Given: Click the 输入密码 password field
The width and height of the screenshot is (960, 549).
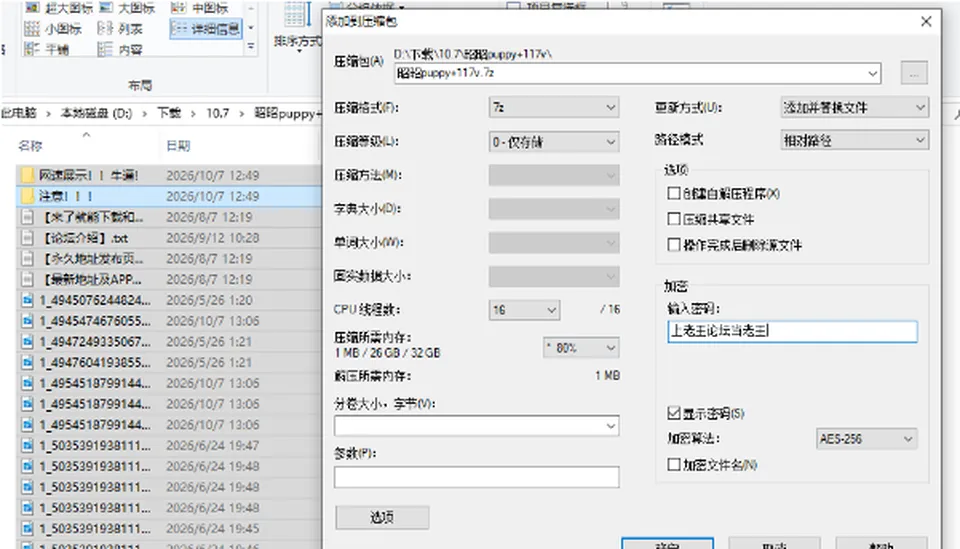Looking at the screenshot, I should (x=792, y=331).
